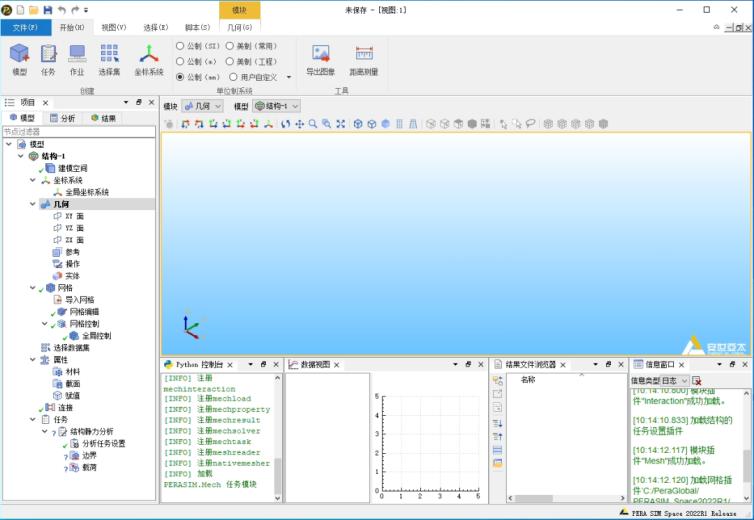The width and height of the screenshot is (754, 520).
Task: Click the solid blue sphere display icon
Action: tap(385, 124)
